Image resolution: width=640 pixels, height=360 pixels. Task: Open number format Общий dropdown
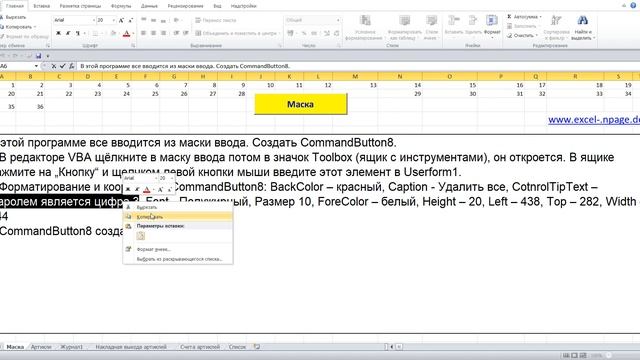coord(338,20)
